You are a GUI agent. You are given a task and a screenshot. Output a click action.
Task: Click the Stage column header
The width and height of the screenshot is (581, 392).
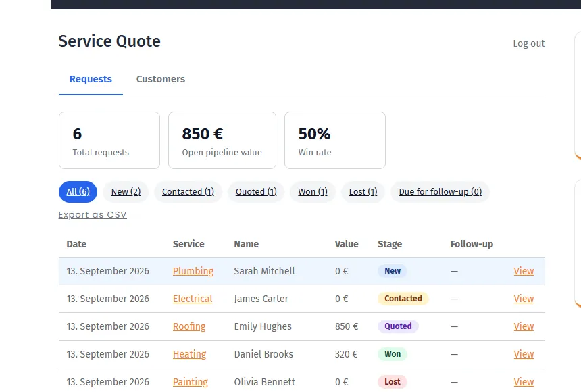coord(390,244)
